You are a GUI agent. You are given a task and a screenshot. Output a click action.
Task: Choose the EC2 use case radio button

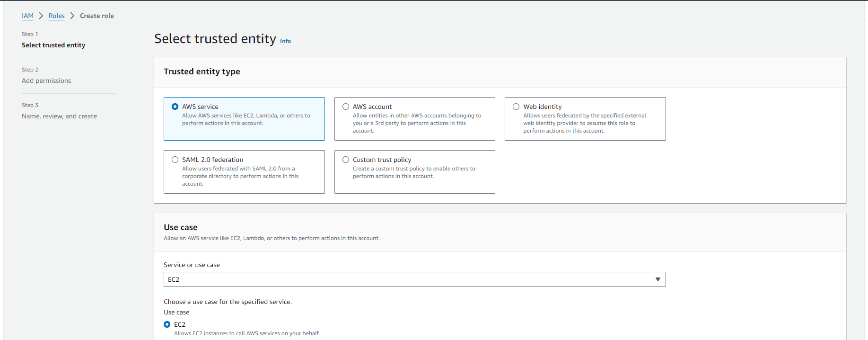coord(167,324)
